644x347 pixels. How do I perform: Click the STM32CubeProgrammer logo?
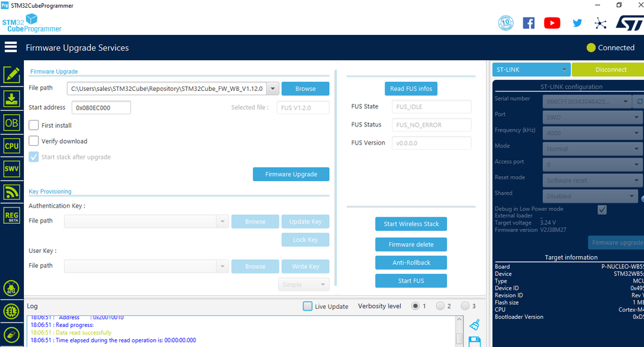pyautogui.click(x=32, y=23)
